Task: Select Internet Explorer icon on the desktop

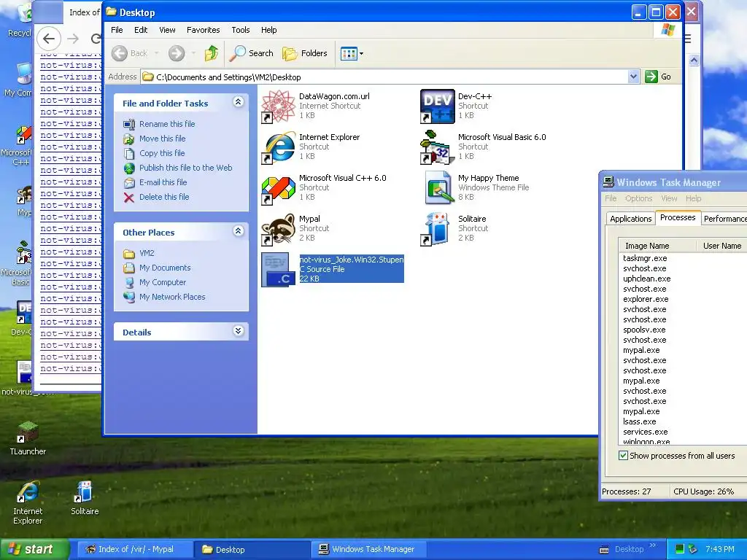Action: [28, 502]
